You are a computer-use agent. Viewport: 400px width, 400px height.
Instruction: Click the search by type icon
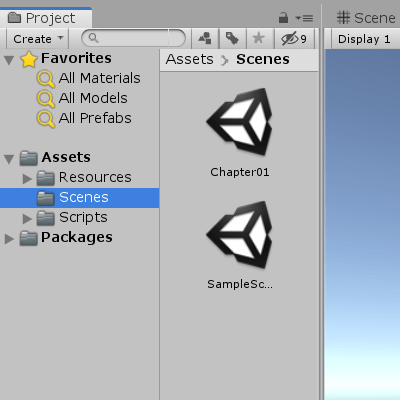pos(205,39)
